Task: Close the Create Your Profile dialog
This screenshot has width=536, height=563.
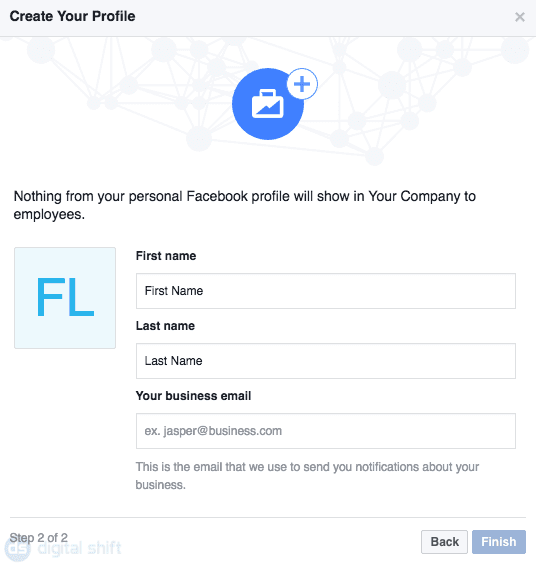Action: [519, 17]
